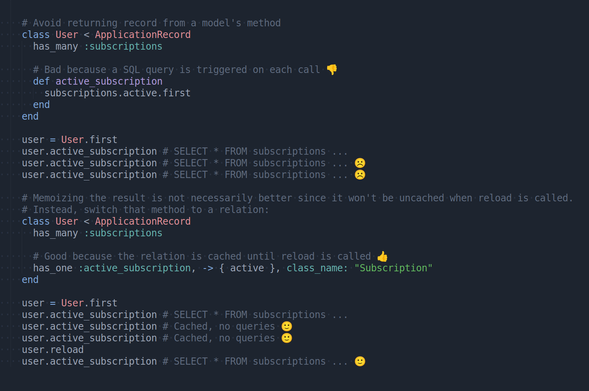
Task: Click the subscriptions.active.first line
Action: pyautogui.click(x=117, y=93)
